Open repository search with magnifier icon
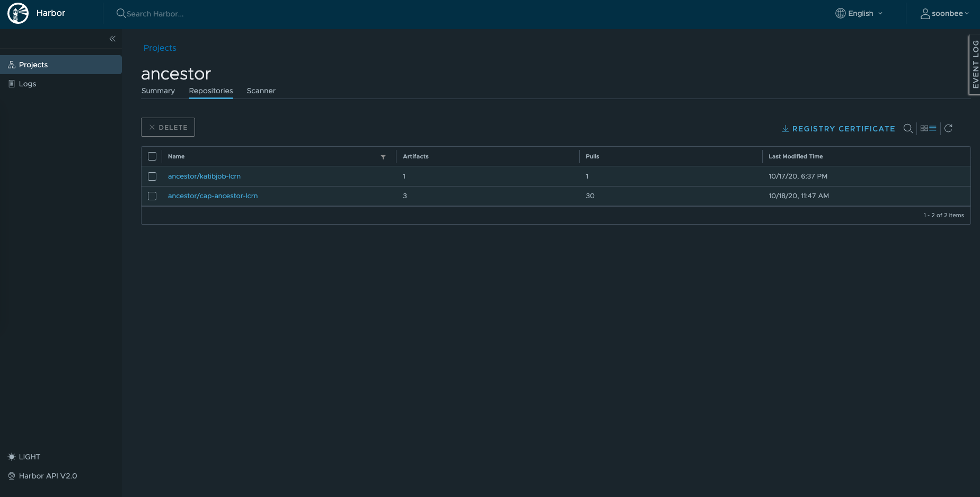 908,128
